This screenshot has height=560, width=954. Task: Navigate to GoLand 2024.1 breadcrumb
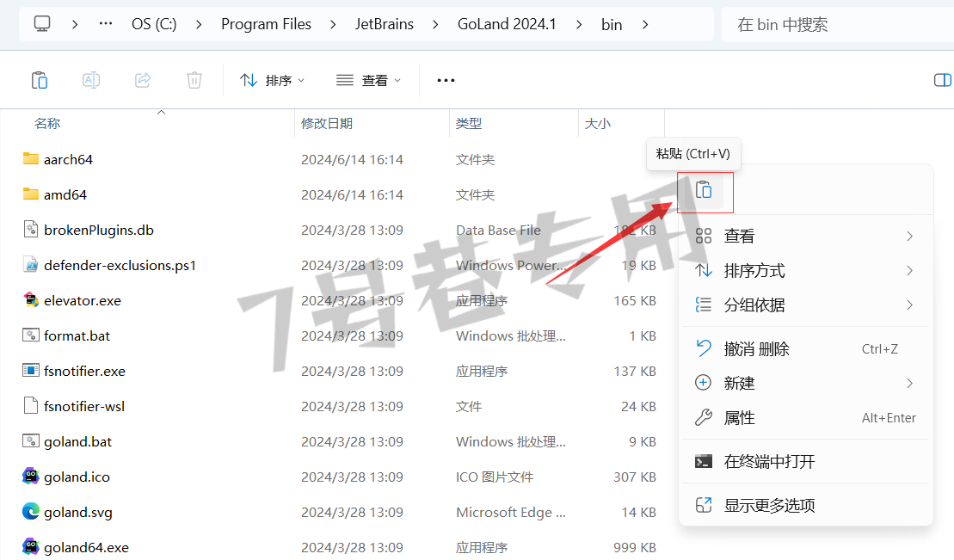(x=507, y=24)
